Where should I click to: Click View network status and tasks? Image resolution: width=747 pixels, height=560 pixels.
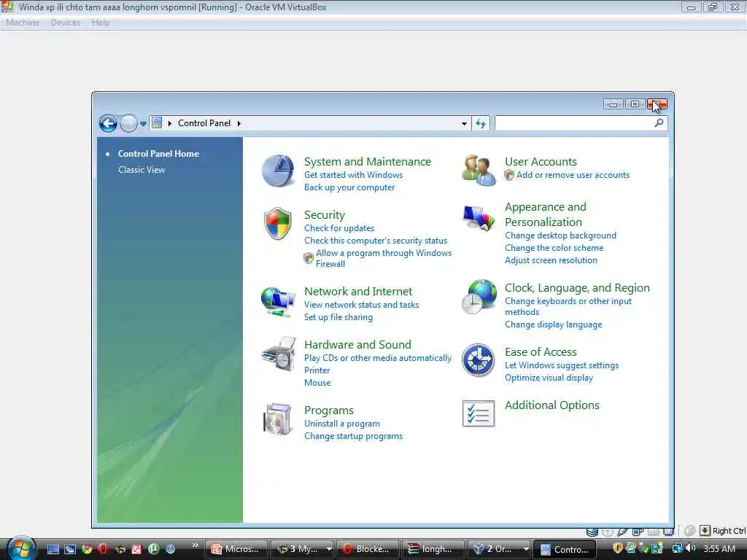[362, 305]
